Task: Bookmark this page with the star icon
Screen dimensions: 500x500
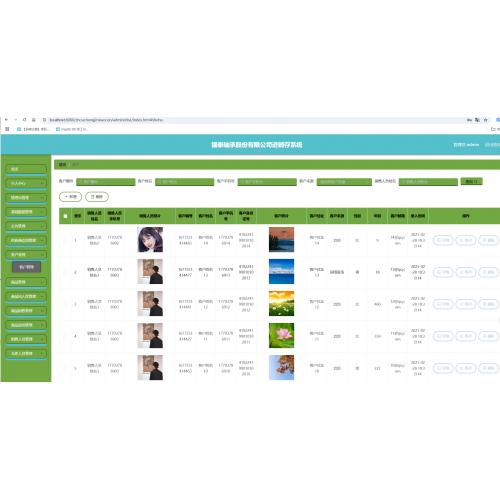Action: pos(486,120)
